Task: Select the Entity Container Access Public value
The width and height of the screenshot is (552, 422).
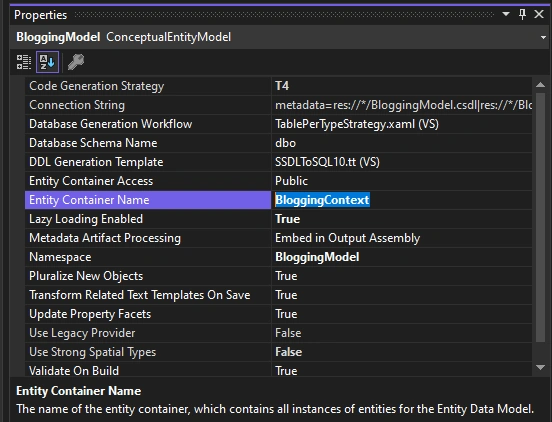Action: [x=402, y=181]
